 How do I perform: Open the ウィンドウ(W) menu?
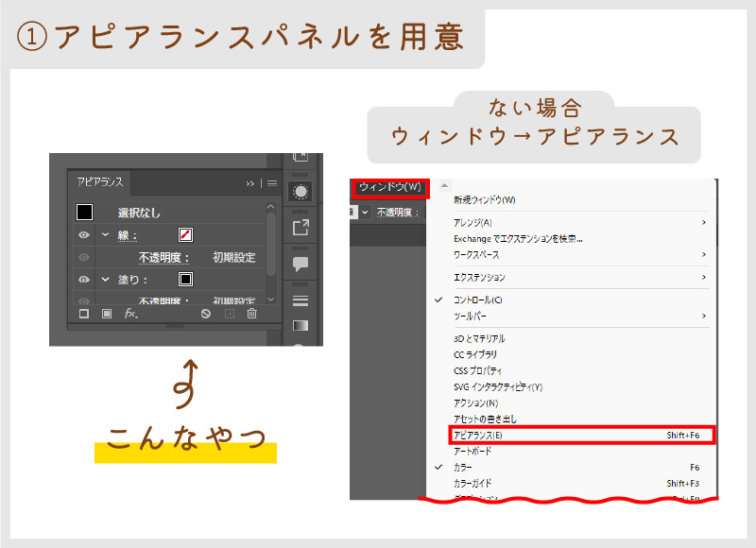point(389,187)
